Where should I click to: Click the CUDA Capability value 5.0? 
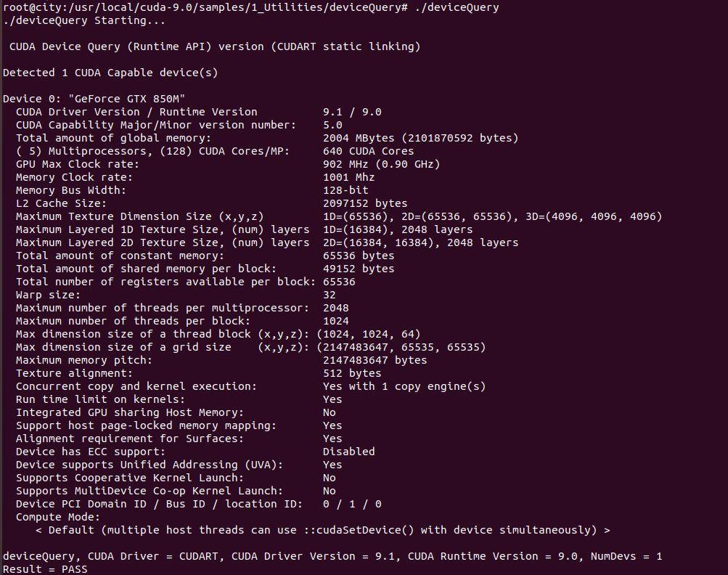coord(332,125)
